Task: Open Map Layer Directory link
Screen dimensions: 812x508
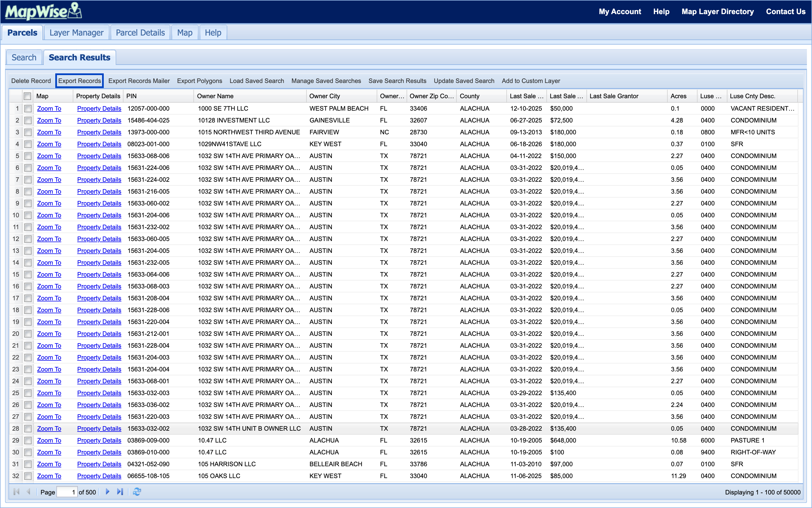Action: pyautogui.click(x=718, y=11)
